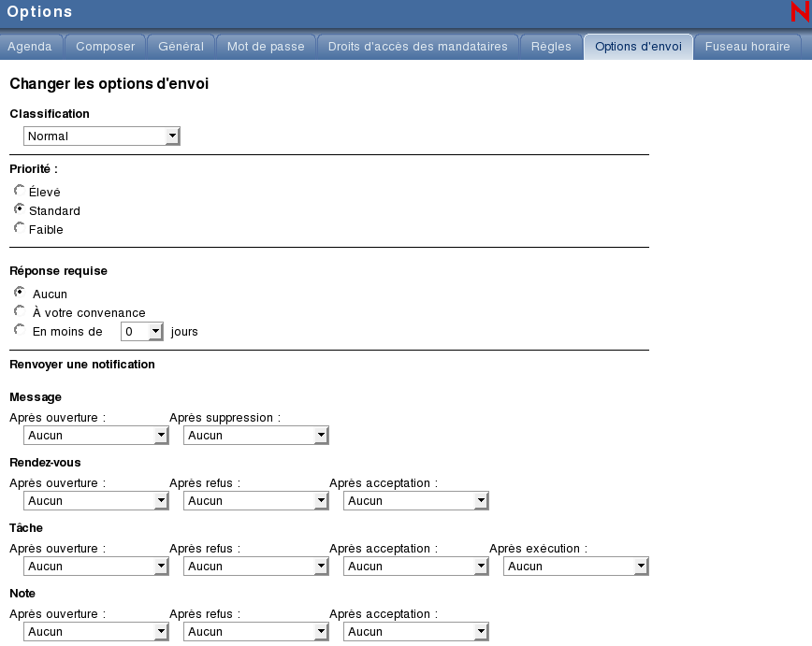The height and width of the screenshot is (646, 812).
Task: Click the Classification section label
Action: pos(50,114)
